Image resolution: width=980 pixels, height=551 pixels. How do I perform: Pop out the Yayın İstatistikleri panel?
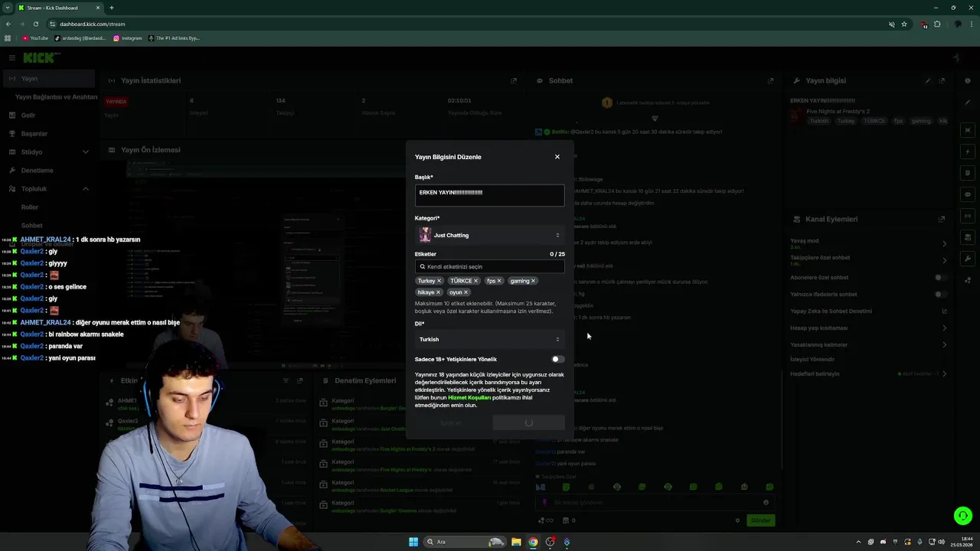click(514, 80)
